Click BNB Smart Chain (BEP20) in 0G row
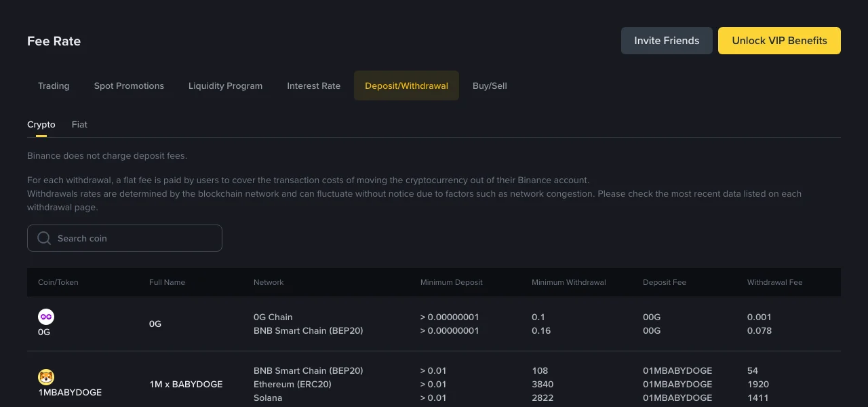 309,330
